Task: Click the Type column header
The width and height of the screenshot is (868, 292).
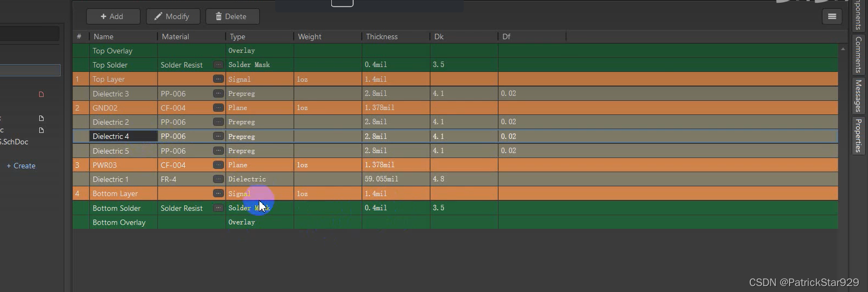Action: (260, 36)
